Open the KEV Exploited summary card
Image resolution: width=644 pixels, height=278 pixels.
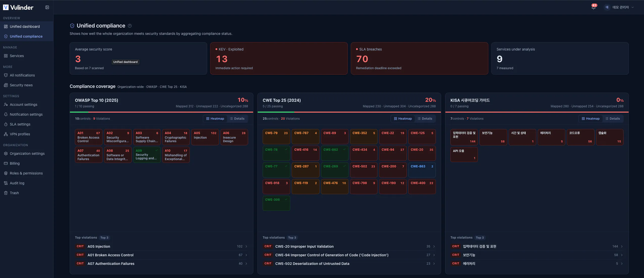279,58
